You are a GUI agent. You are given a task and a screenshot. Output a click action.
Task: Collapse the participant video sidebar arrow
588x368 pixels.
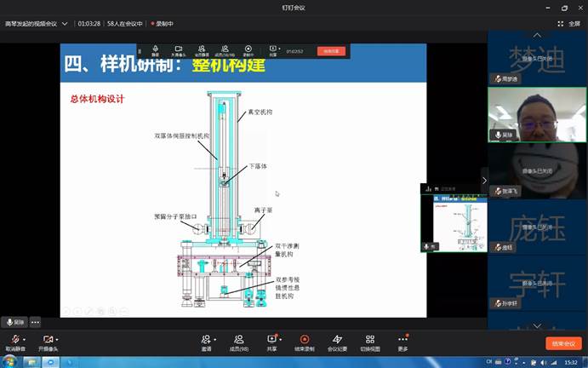coord(484,180)
